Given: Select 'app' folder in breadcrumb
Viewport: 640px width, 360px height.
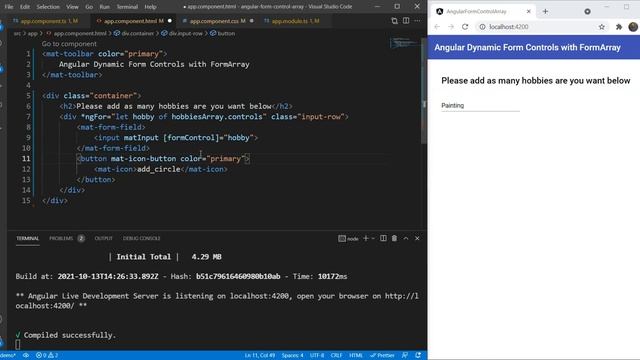Looking at the screenshot, I should (33, 33).
